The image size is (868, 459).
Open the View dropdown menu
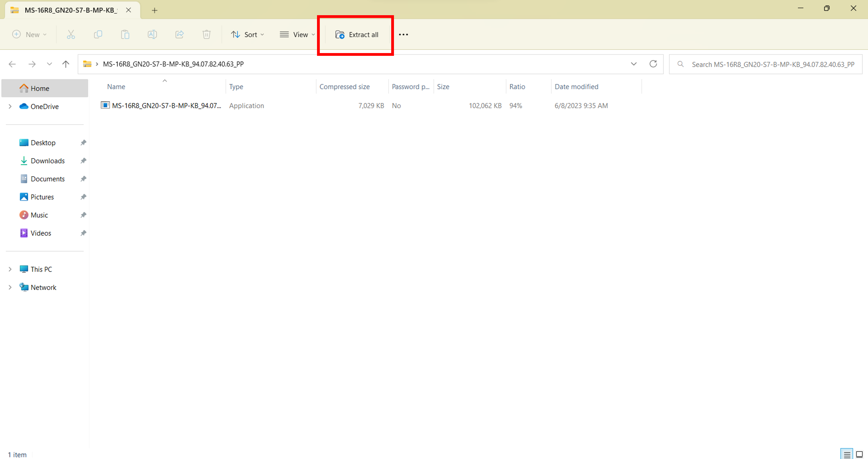tap(297, 34)
